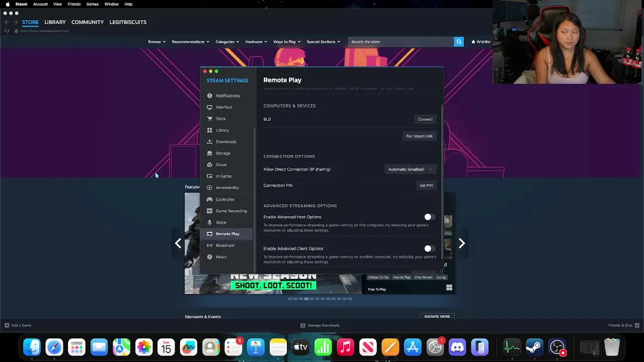Select the Accessibility icon
644x362 pixels.
click(209, 188)
